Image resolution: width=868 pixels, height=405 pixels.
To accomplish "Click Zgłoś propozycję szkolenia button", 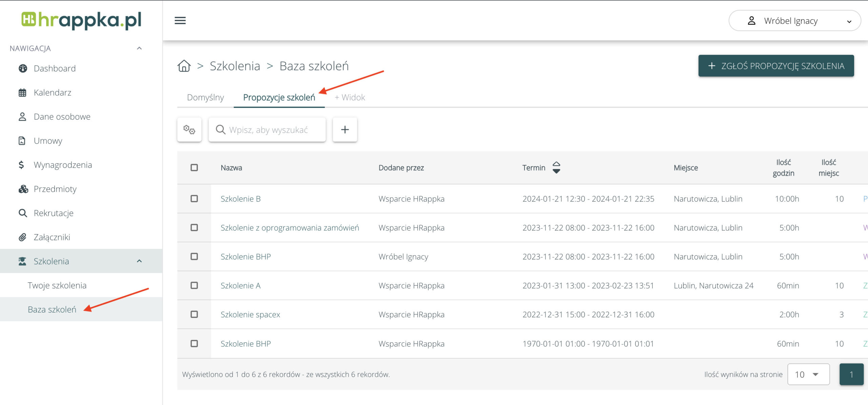I will 776,66.
